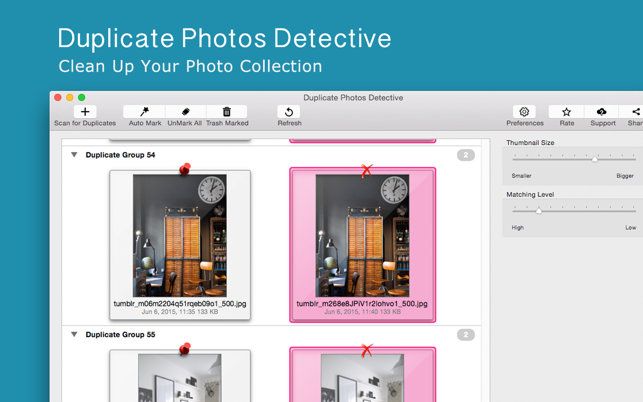Click the UnMark All eraser icon
Screen dimensions: 643x402
pyautogui.click(x=185, y=112)
